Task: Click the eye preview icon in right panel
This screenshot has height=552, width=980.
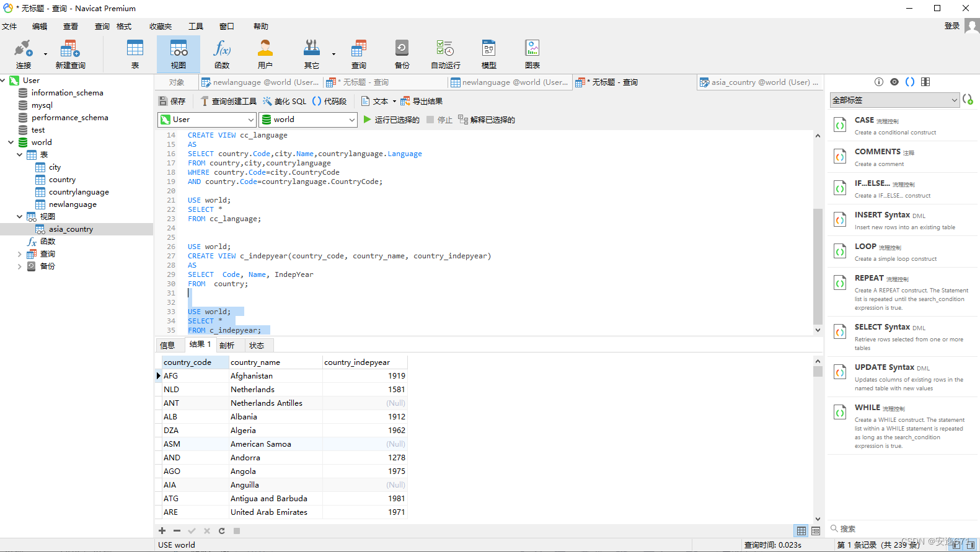Action: tap(894, 82)
